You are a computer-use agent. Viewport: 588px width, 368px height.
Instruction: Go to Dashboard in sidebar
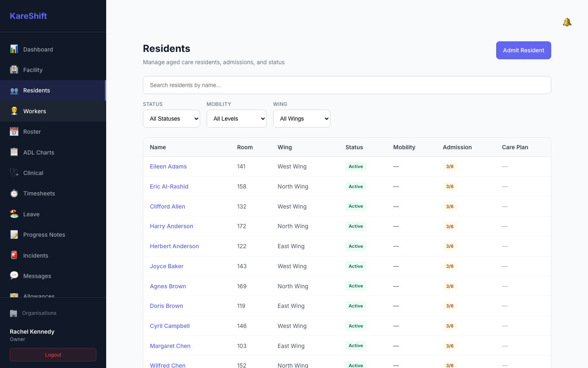[53, 49]
